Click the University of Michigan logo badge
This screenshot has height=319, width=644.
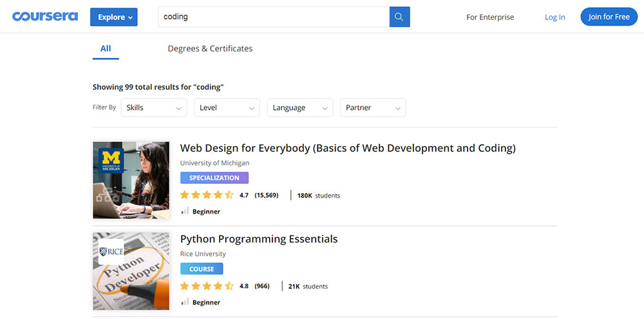point(111,161)
